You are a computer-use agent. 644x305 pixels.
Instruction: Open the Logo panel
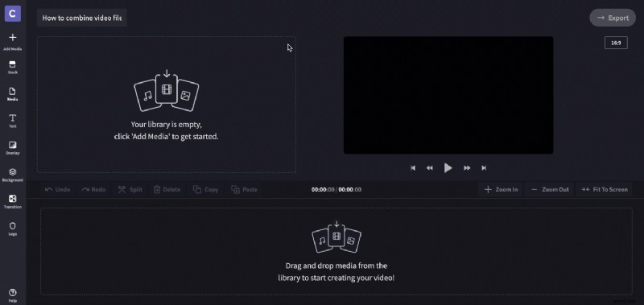13,229
